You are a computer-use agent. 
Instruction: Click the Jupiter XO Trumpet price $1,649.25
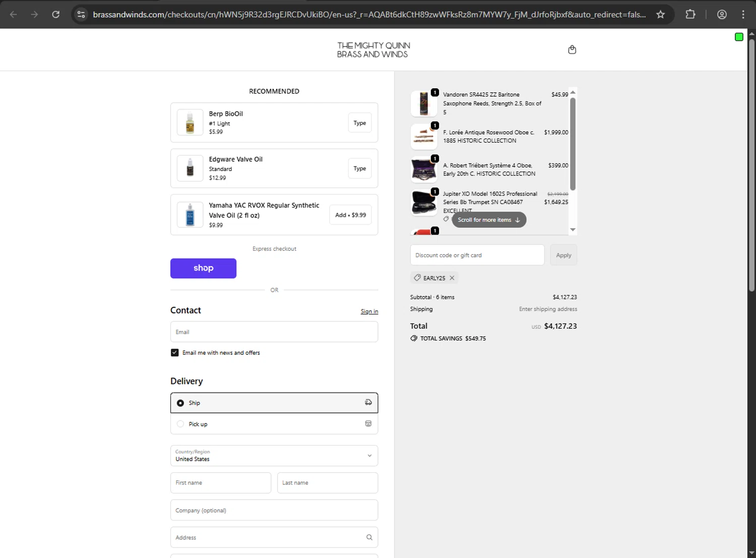point(556,202)
